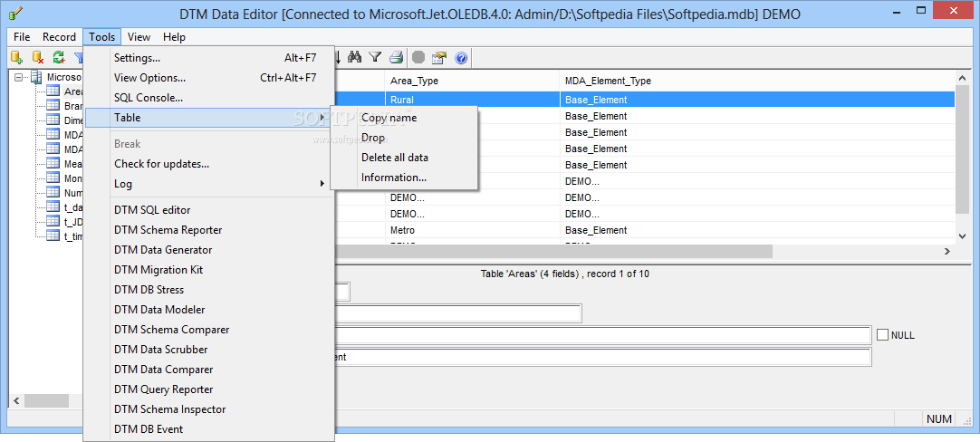This screenshot has width=980, height=442.
Task: Select the 'Rural' cell in the grid
Action: [473, 100]
